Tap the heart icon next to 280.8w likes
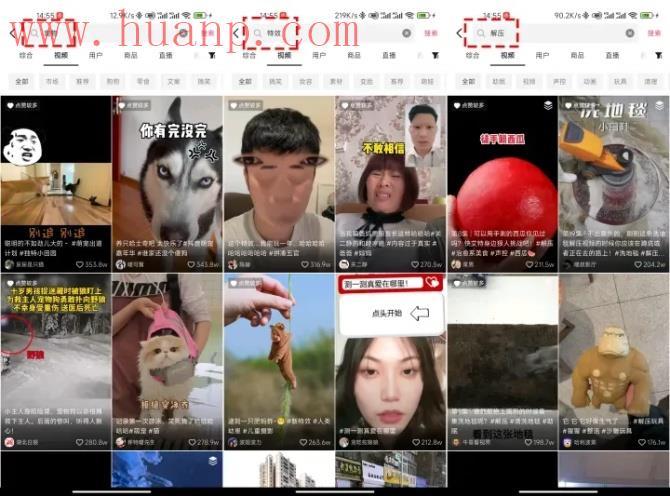Screen dimensions: 670x496 tap(79, 442)
